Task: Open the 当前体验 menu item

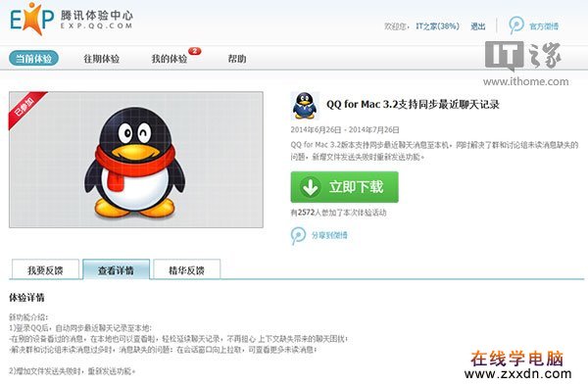Action: tap(33, 59)
